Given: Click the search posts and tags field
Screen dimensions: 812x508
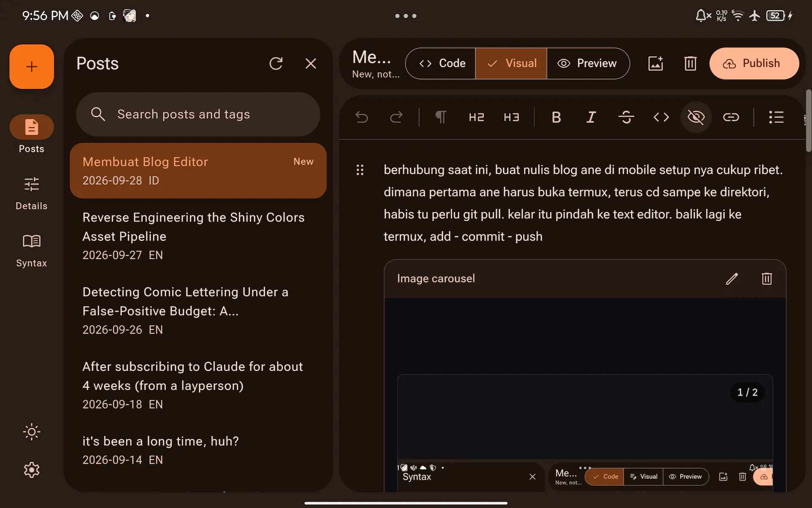Looking at the screenshot, I should coord(198,114).
